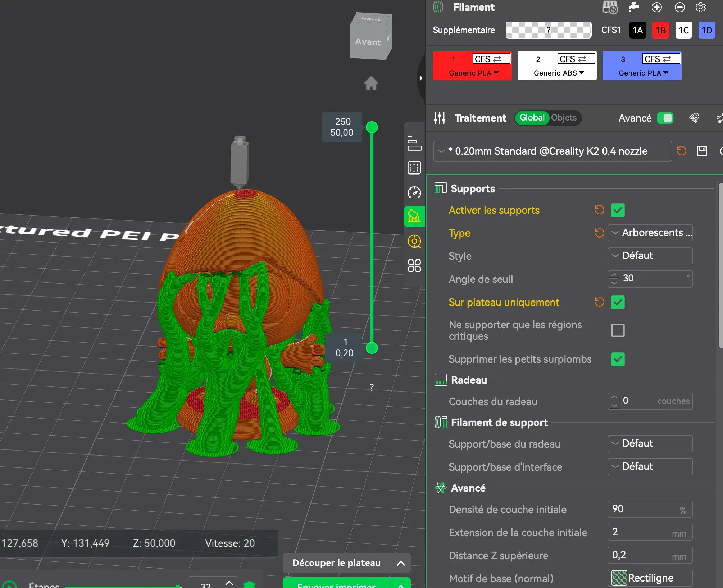Uncheck Activer les supports checkbox

point(618,210)
